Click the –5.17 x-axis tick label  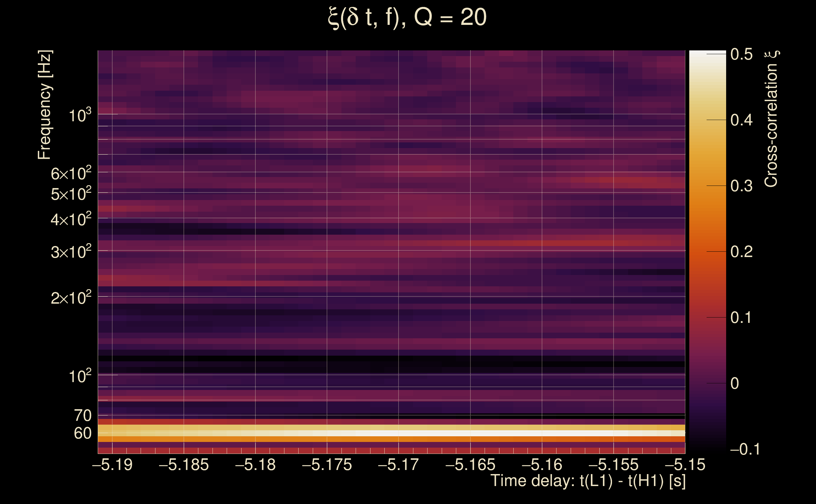[x=398, y=465]
